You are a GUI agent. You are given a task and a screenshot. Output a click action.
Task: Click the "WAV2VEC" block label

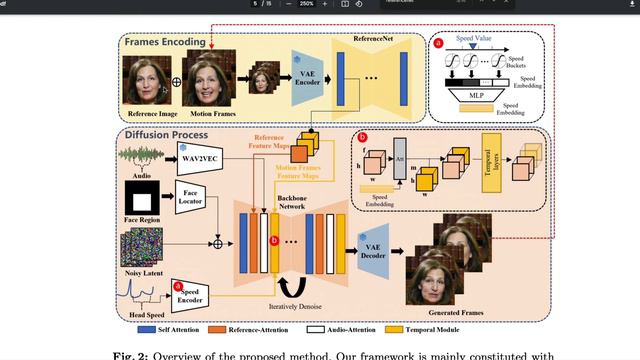pyautogui.click(x=200, y=158)
